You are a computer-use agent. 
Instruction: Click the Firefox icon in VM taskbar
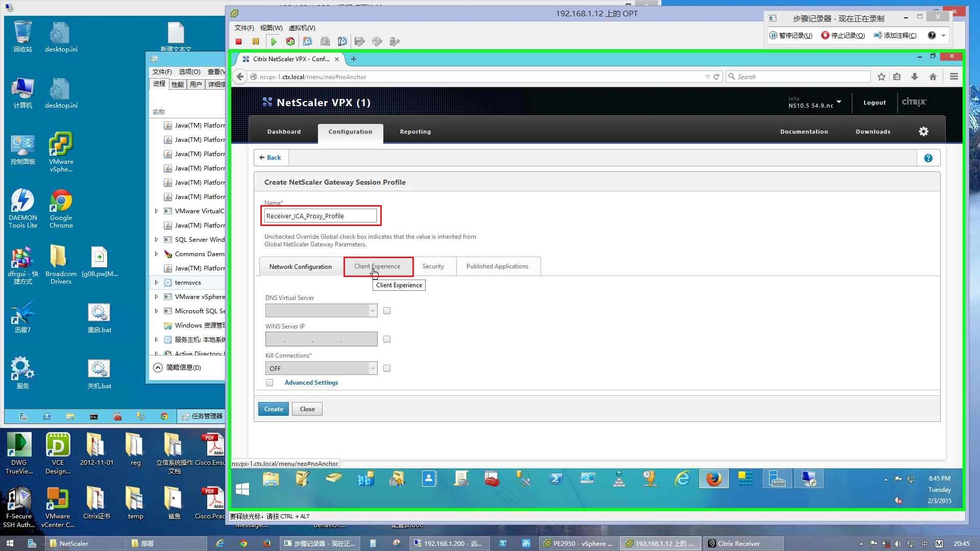point(714,479)
